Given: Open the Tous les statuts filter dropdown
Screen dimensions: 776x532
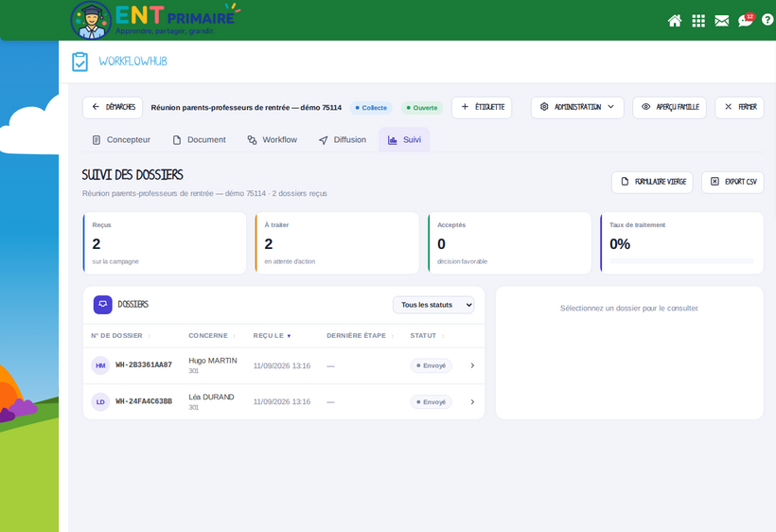Looking at the screenshot, I should pos(433,305).
